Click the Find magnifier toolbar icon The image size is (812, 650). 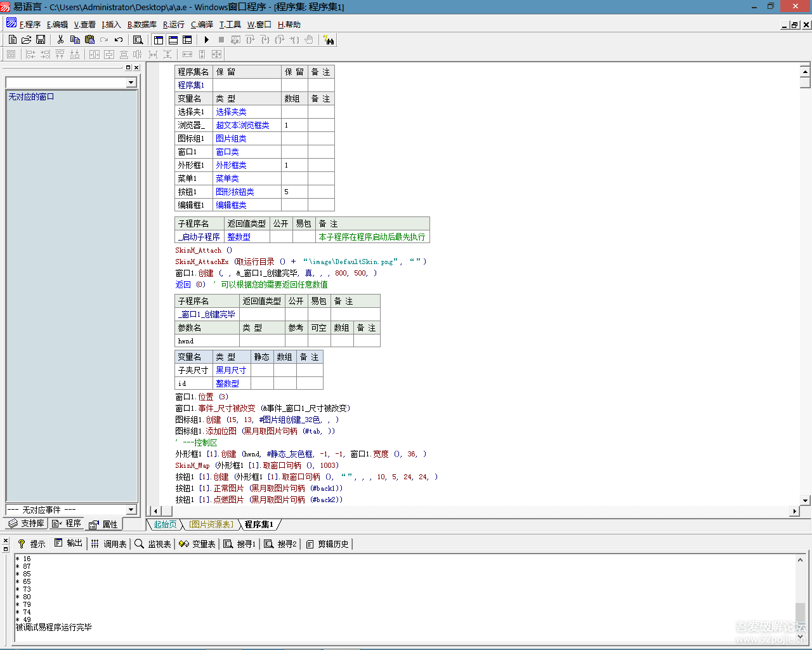(x=138, y=39)
